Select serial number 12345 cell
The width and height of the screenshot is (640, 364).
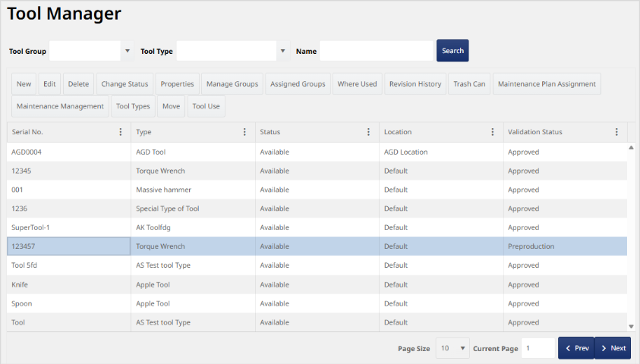[x=68, y=171]
